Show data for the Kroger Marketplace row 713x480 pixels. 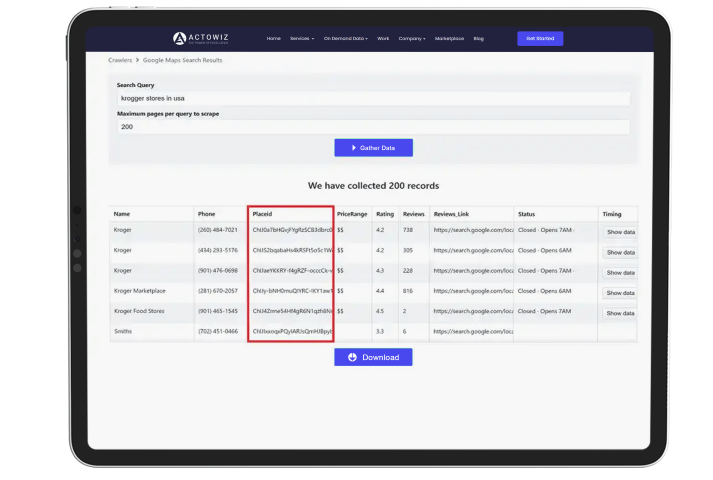[x=620, y=293]
